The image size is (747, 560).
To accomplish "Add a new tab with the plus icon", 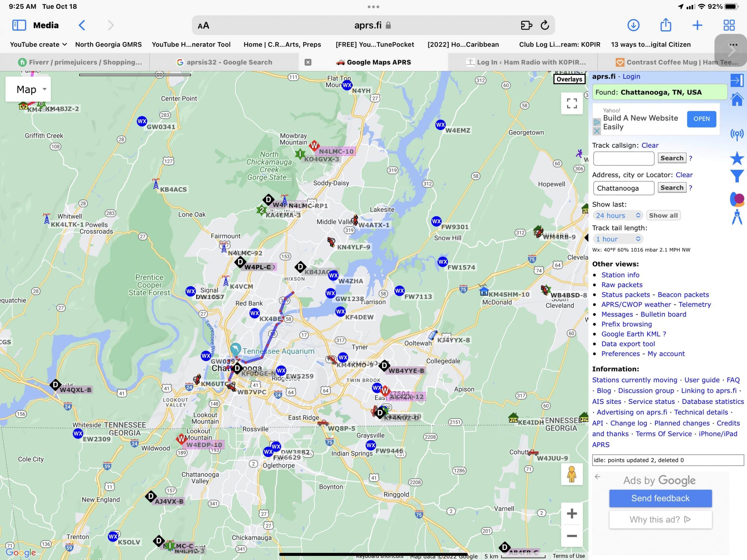I will click(697, 25).
